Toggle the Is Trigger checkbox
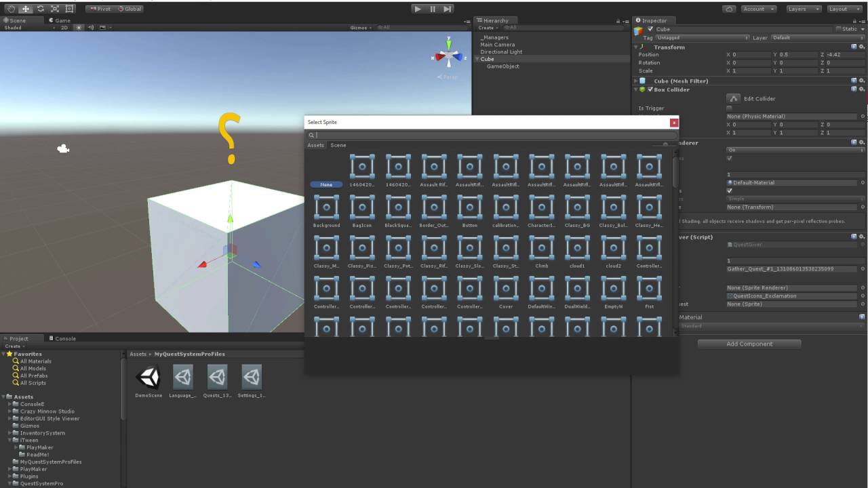The image size is (868, 488). pos(730,108)
